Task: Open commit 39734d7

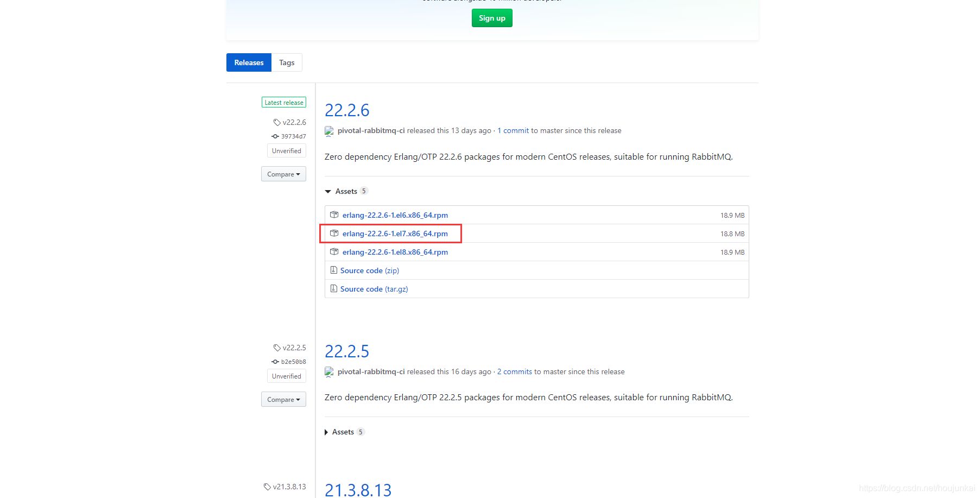Action: click(294, 136)
